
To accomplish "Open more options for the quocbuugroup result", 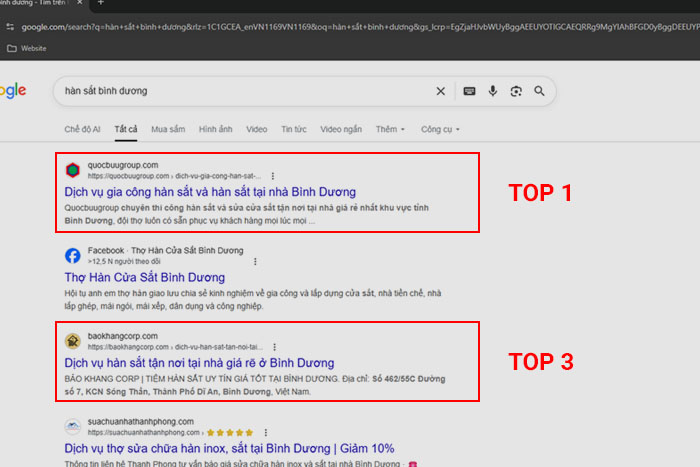I will pos(273,176).
